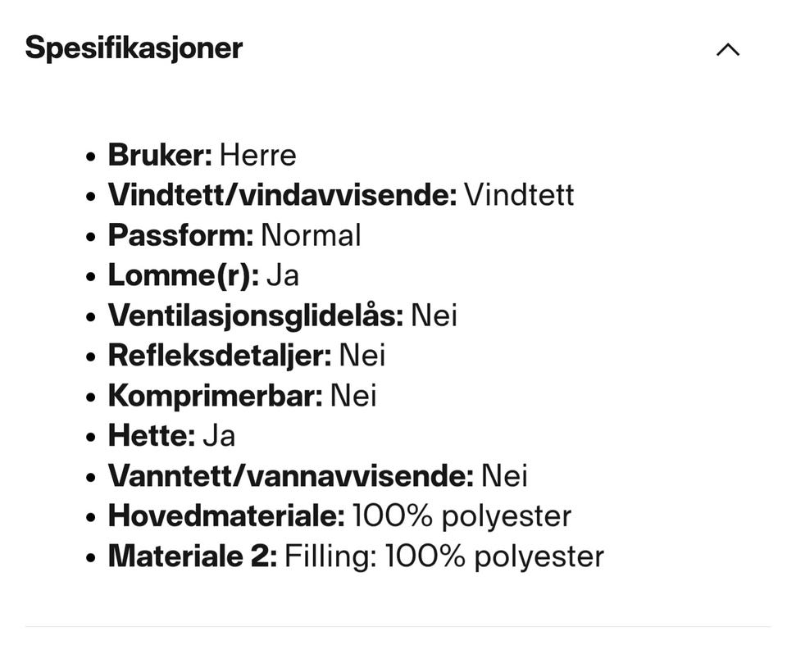Click the bullet next to Hovedmateriale
The width and height of the screenshot is (787, 672).
point(89,516)
